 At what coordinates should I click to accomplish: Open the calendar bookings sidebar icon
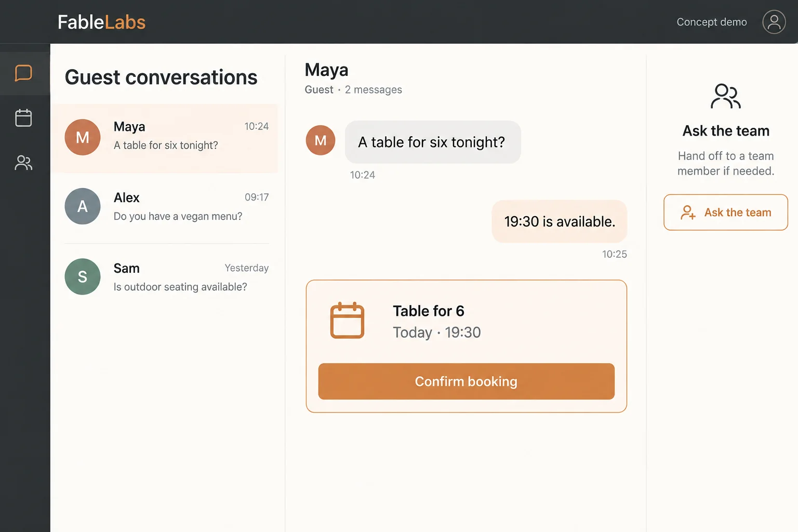click(x=23, y=118)
